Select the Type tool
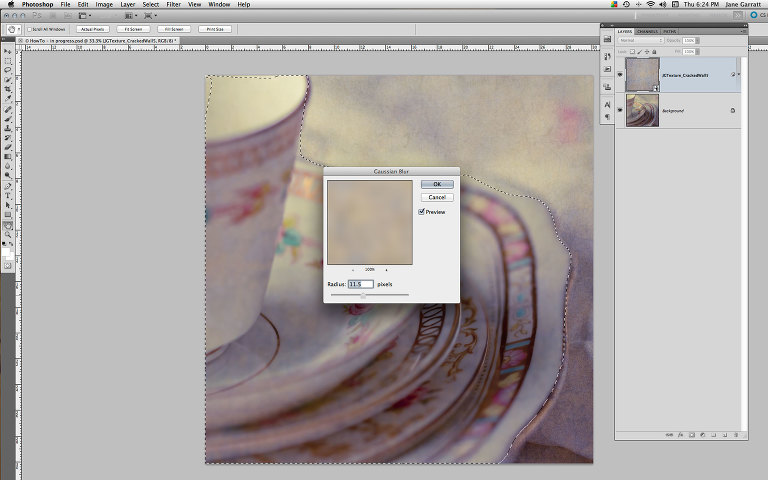Viewport: 768px width, 480px height. click(7, 196)
